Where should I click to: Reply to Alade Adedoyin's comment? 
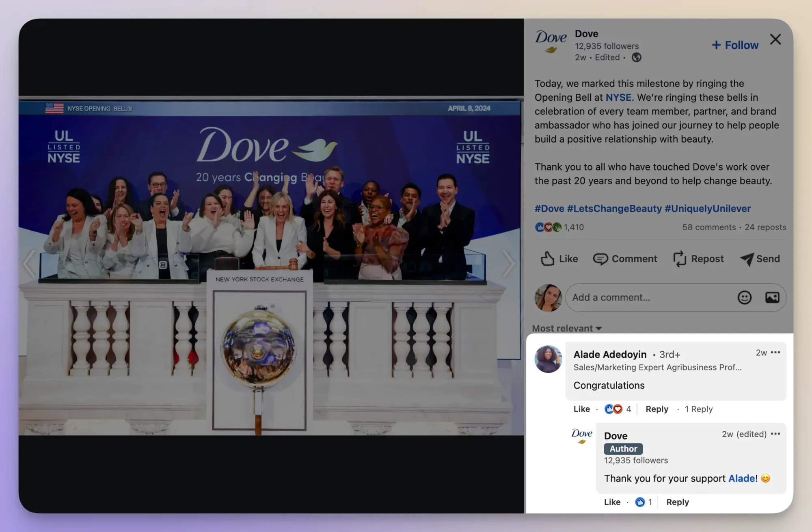click(657, 409)
